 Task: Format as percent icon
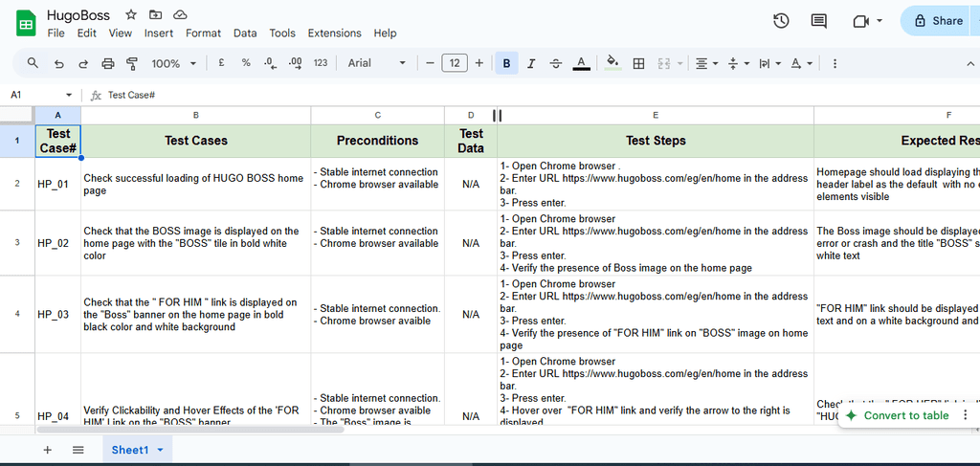pos(246,63)
